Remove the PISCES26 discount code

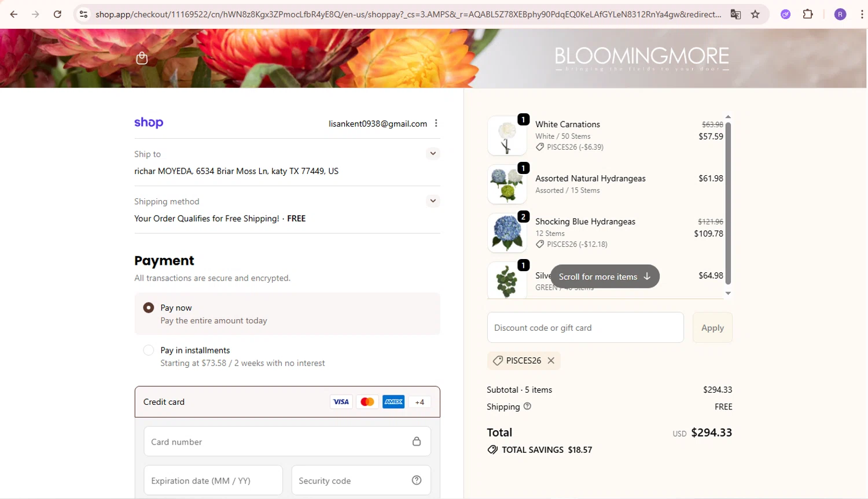pos(551,360)
